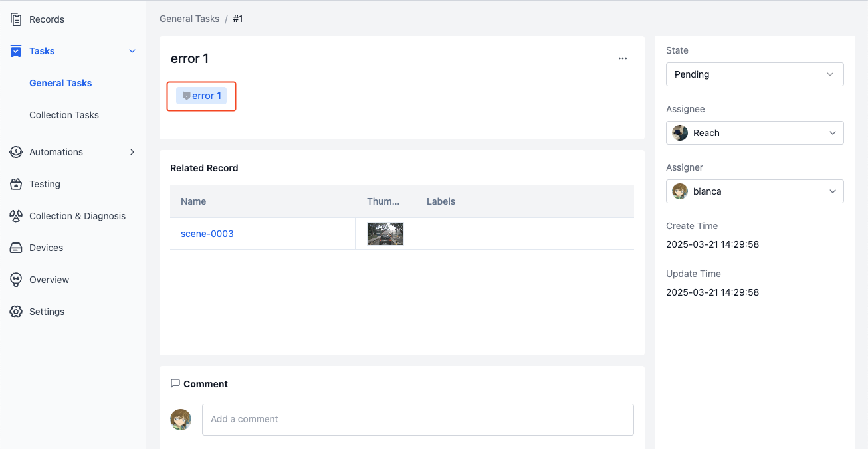Click the Thum... column header

(x=383, y=201)
